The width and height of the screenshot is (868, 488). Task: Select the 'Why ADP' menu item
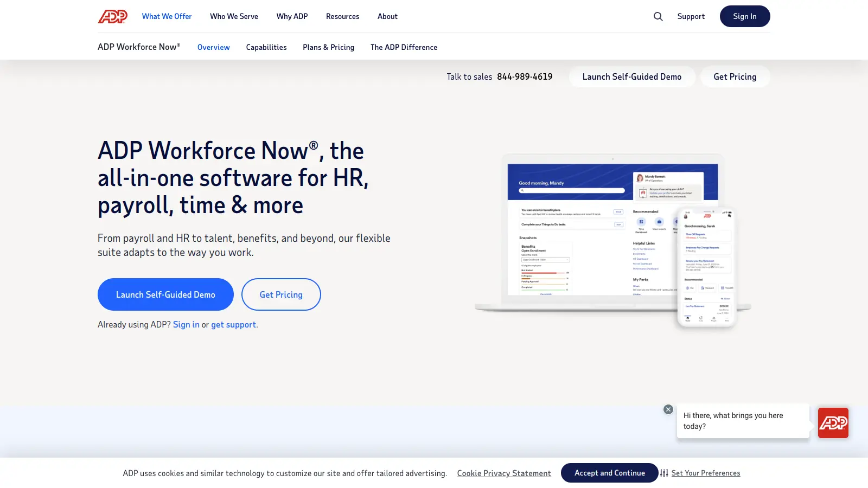click(x=292, y=16)
